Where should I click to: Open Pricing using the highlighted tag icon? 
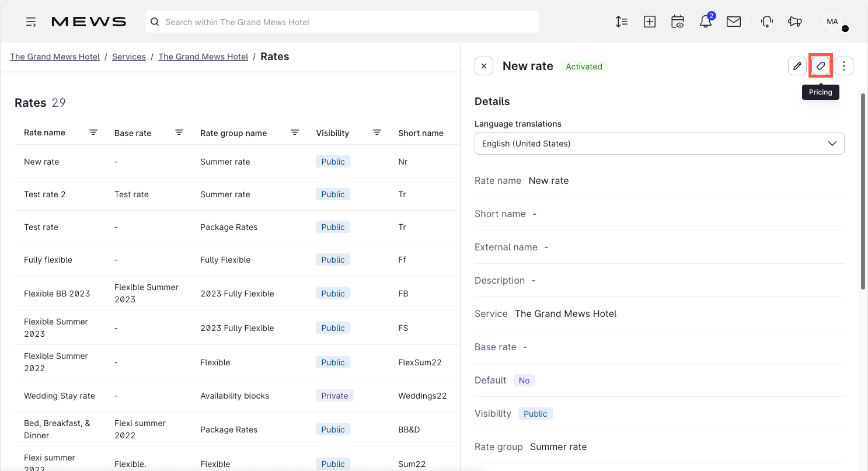(x=820, y=65)
